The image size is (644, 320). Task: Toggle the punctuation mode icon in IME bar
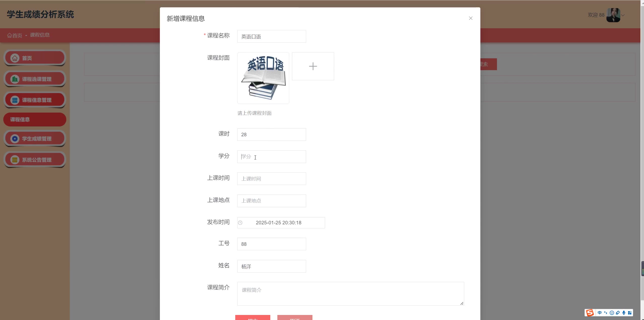pyautogui.click(x=606, y=313)
